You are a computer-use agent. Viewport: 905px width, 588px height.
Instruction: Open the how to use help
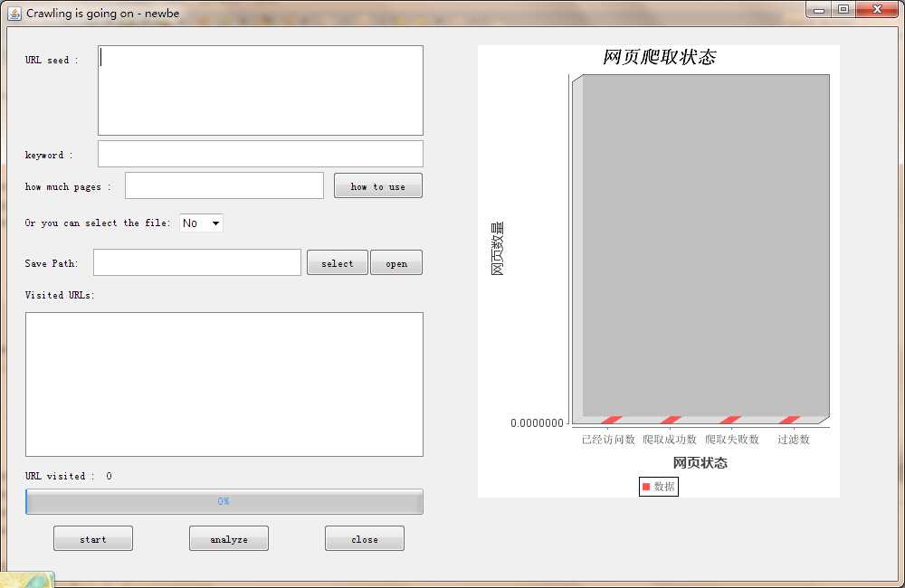click(x=378, y=185)
